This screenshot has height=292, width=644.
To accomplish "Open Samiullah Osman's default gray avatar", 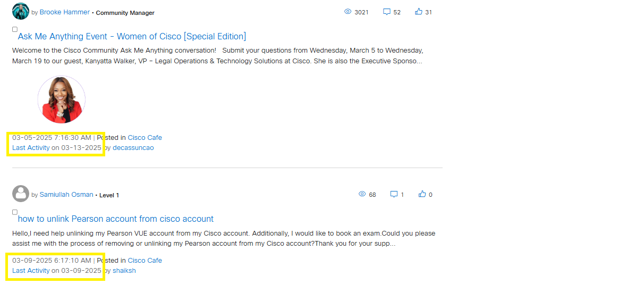I will [21, 194].
